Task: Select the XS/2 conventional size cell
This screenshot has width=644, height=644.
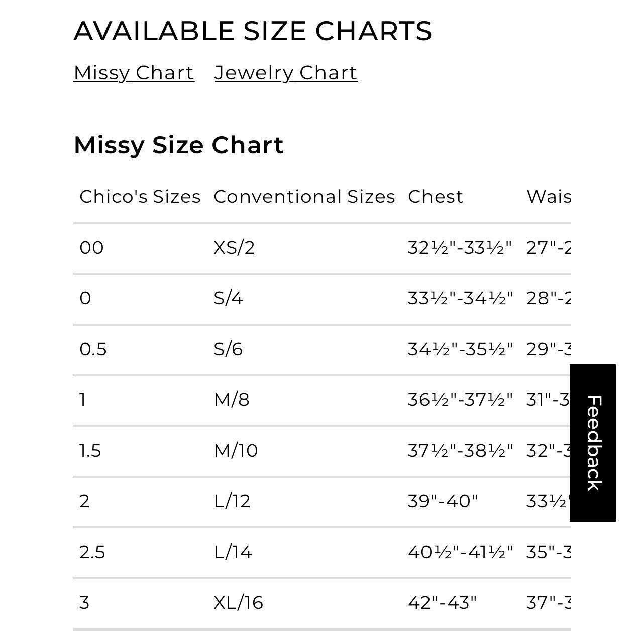Action: pyautogui.click(x=234, y=248)
